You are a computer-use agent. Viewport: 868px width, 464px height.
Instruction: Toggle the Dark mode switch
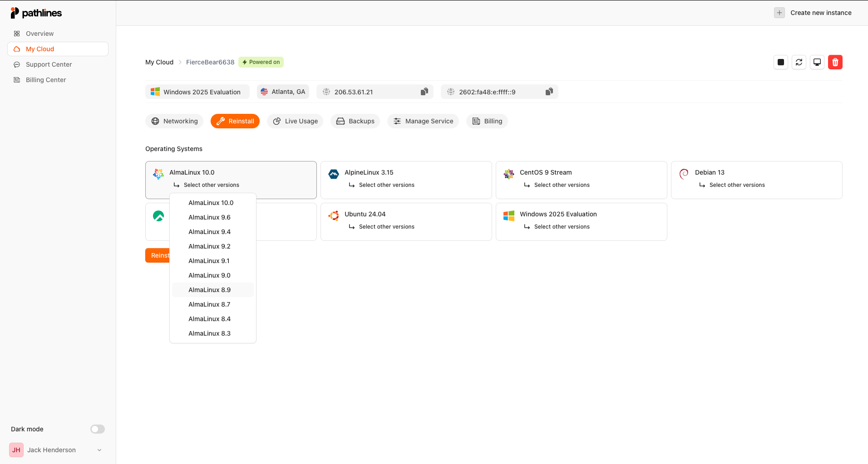point(97,429)
